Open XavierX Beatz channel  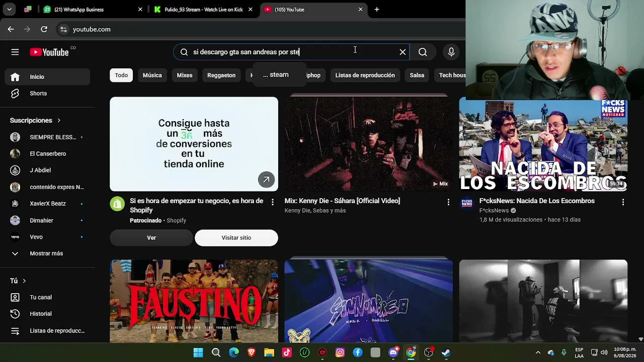point(47,204)
